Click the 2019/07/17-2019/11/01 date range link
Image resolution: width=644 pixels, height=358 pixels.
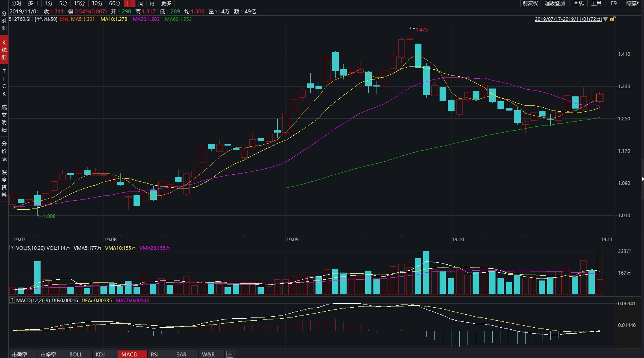(568, 19)
